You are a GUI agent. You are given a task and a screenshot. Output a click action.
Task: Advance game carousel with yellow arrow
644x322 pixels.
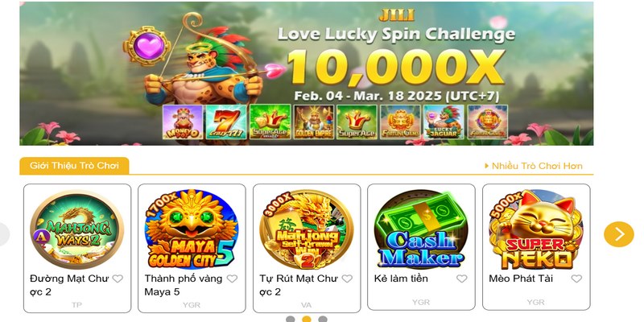(618, 234)
